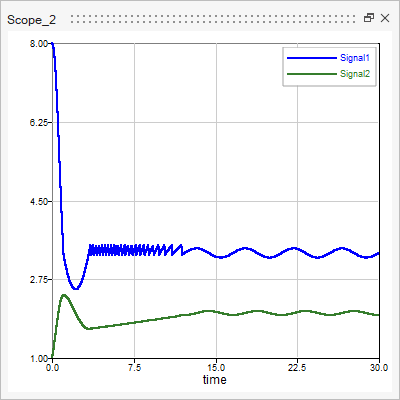Close the Scope_2 panel
This screenshot has width=400, height=400.
[x=385, y=18]
